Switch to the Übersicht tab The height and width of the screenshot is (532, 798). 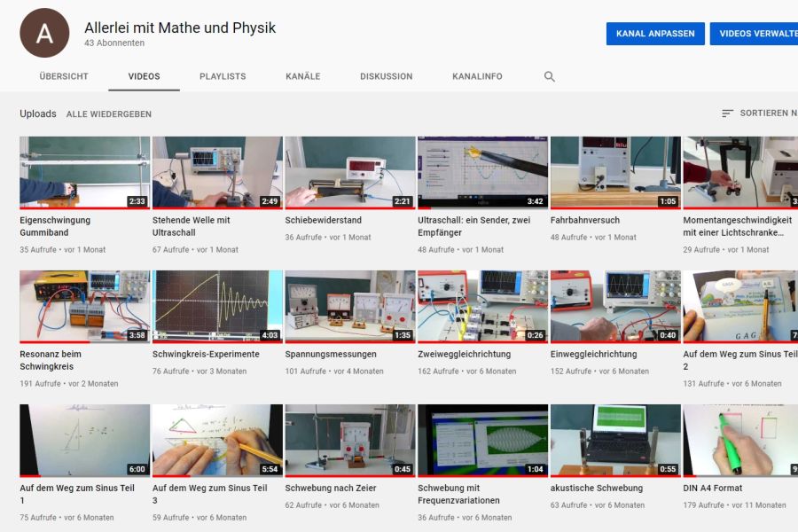[64, 76]
